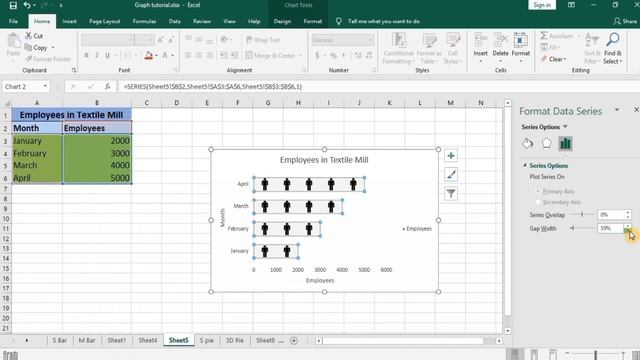640x360 pixels.
Task: Collapse the Series Options section triangle
Action: 525,165
